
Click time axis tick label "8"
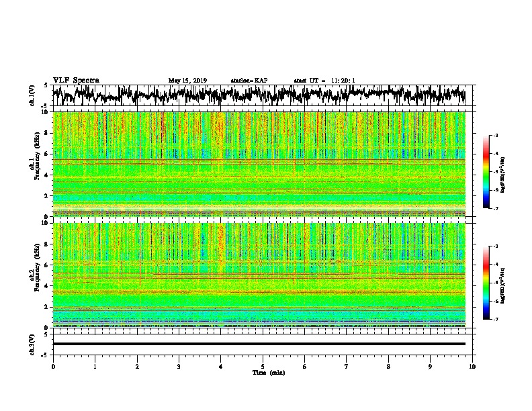(388, 366)
